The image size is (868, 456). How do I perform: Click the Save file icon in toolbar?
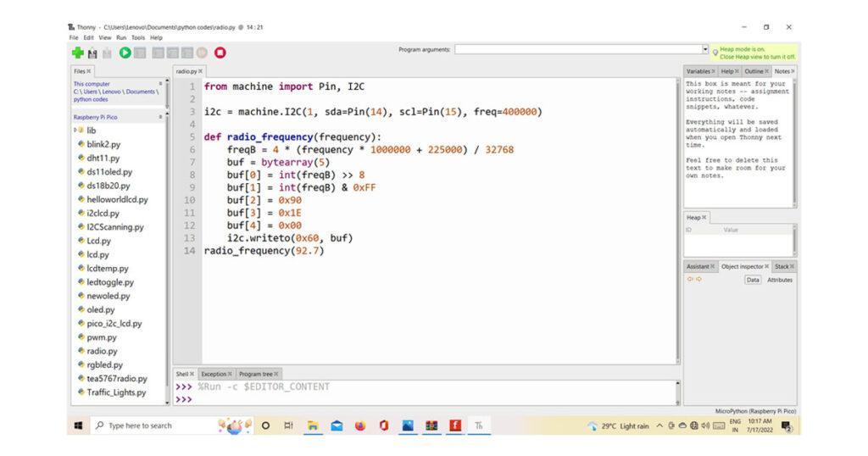pos(107,53)
